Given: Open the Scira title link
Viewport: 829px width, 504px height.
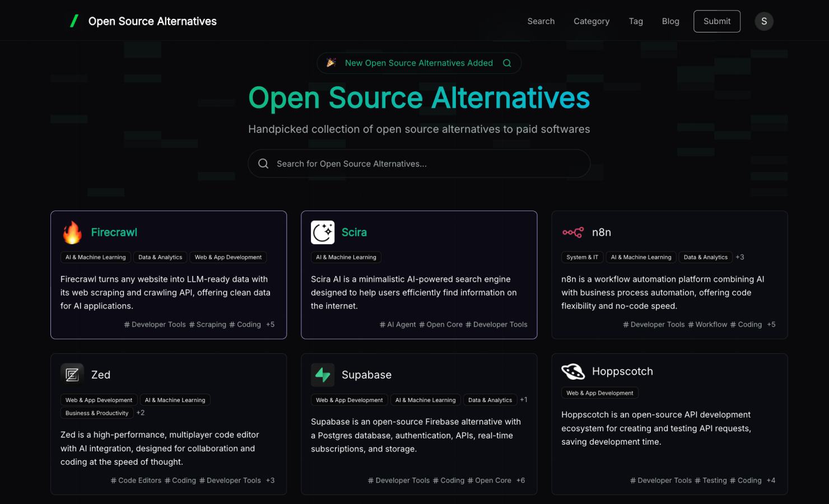Looking at the screenshot, I should point(354,232).
